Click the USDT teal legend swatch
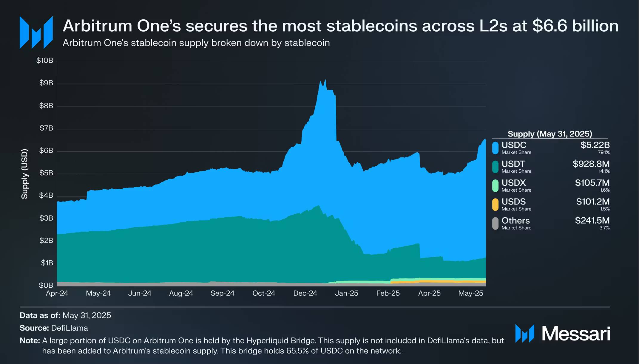Screen dimensions: 639x364 coord(495,167)
